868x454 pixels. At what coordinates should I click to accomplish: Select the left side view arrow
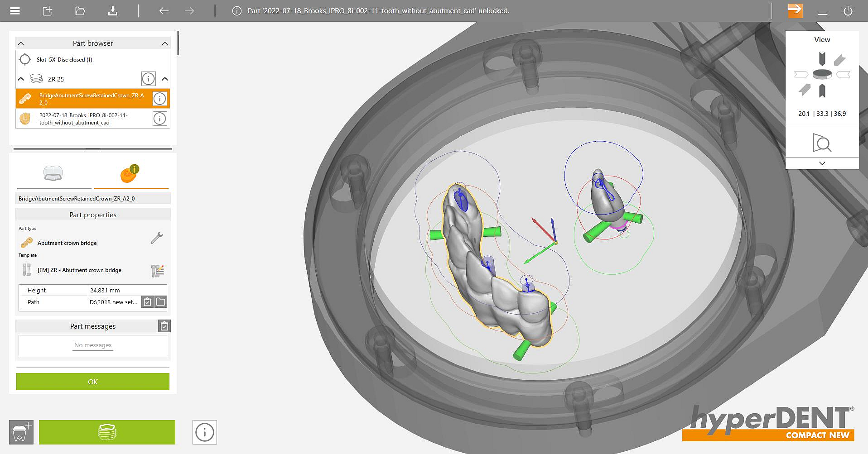[x=801, y=74]
